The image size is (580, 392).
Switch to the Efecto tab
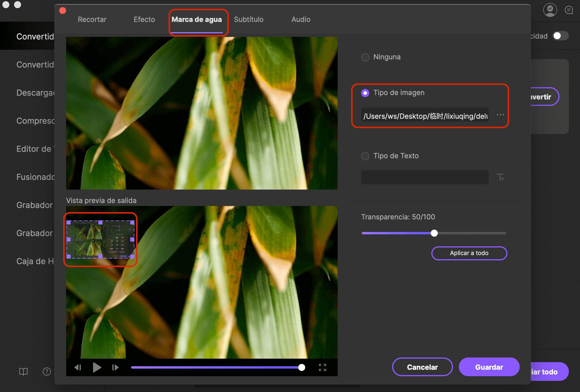point(144,19)
